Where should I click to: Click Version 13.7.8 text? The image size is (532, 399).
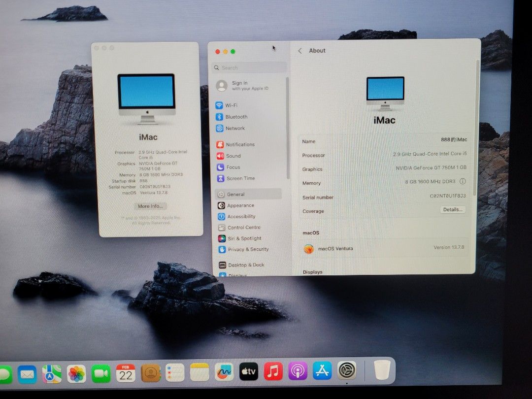click(x=449, y=247)
